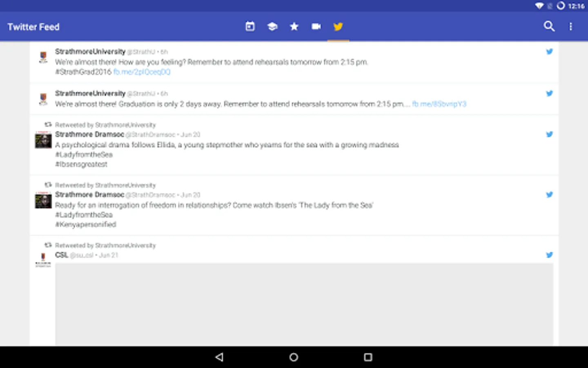Switch to the graduation cap tab

(x=272, y=27)
